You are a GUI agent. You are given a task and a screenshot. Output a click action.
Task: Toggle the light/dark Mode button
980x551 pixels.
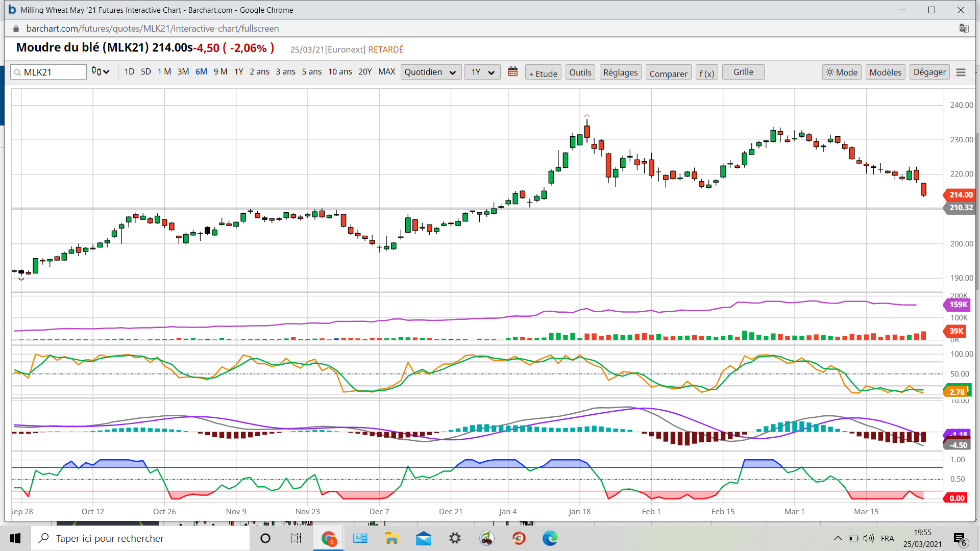click(x=842, y=72)
